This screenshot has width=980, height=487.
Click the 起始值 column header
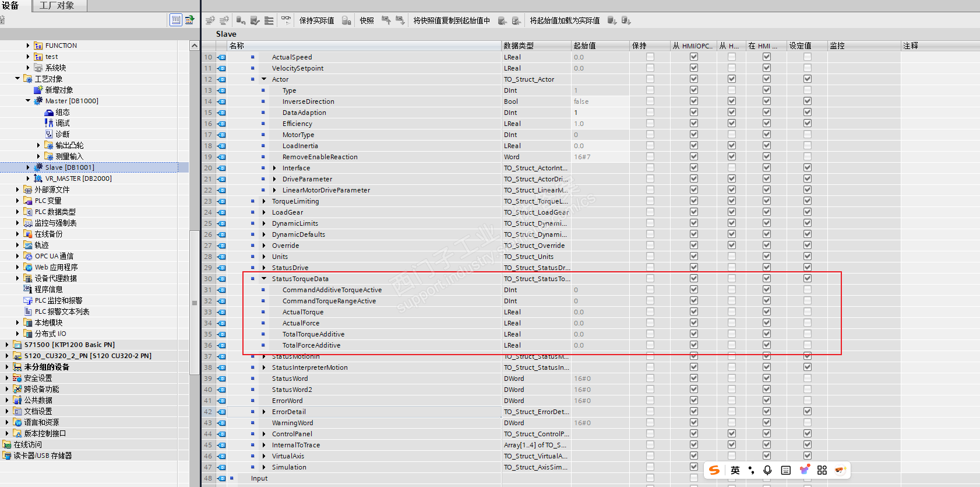[600, 45]
